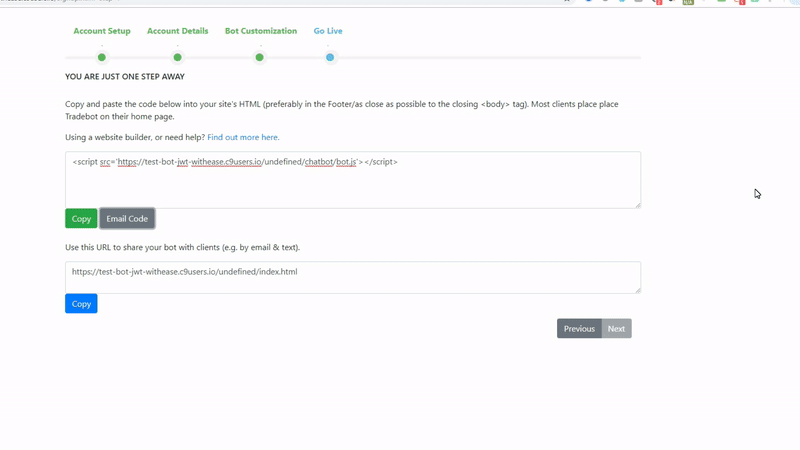Switch to the Account Details step
800x450 pixels.
point(178,31)
